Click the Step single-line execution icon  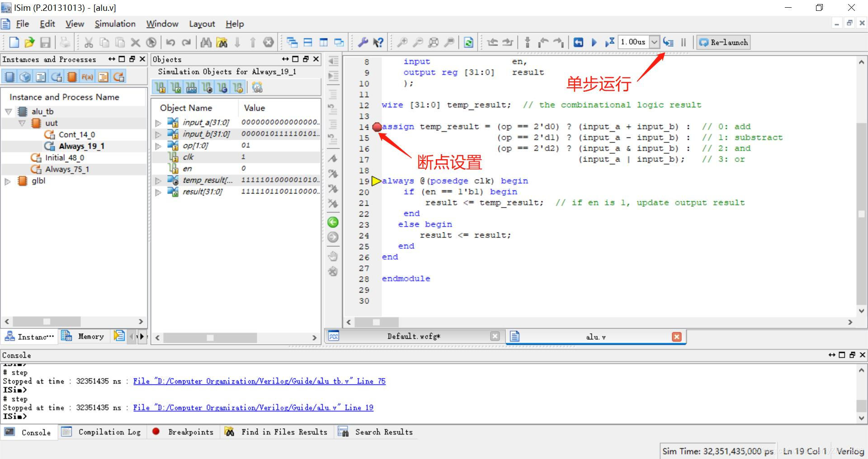[668, 43]
